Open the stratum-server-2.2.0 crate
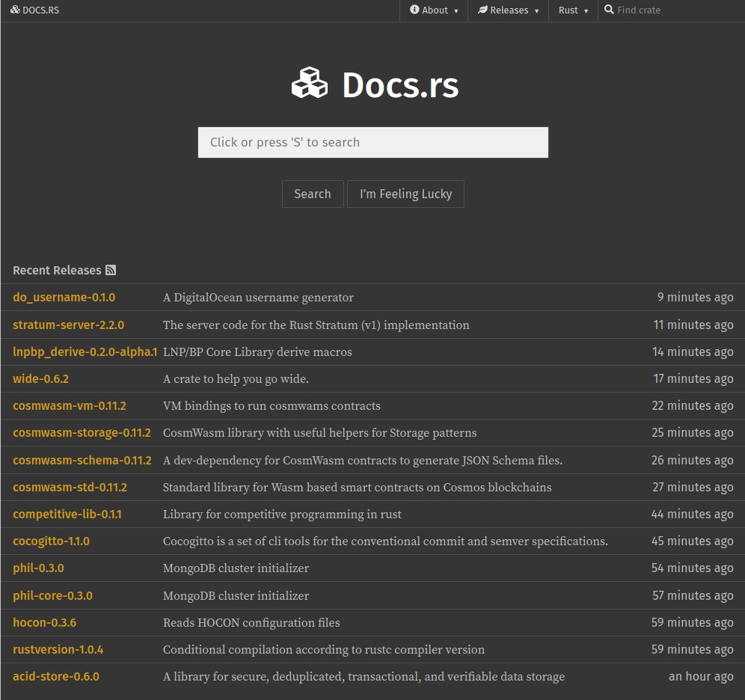This screenshot has width=745, height=700. pyautogui.click(x=68, y=325)
